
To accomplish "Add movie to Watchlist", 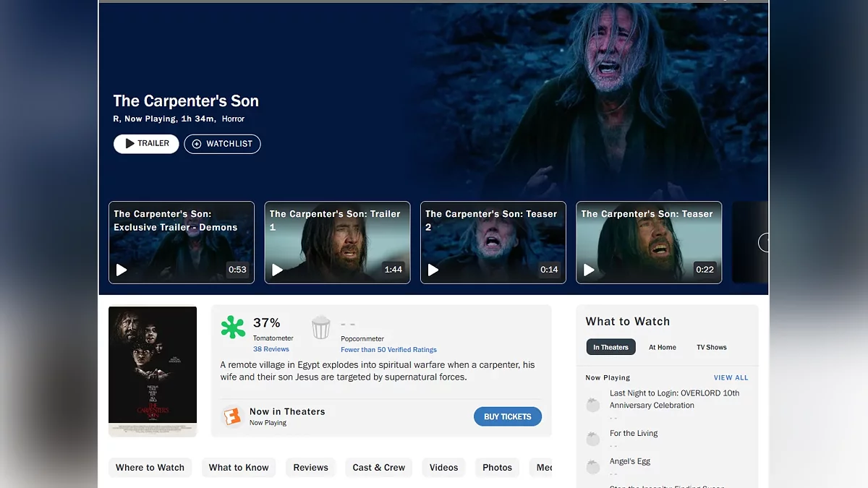I will (x=222, y=144).
